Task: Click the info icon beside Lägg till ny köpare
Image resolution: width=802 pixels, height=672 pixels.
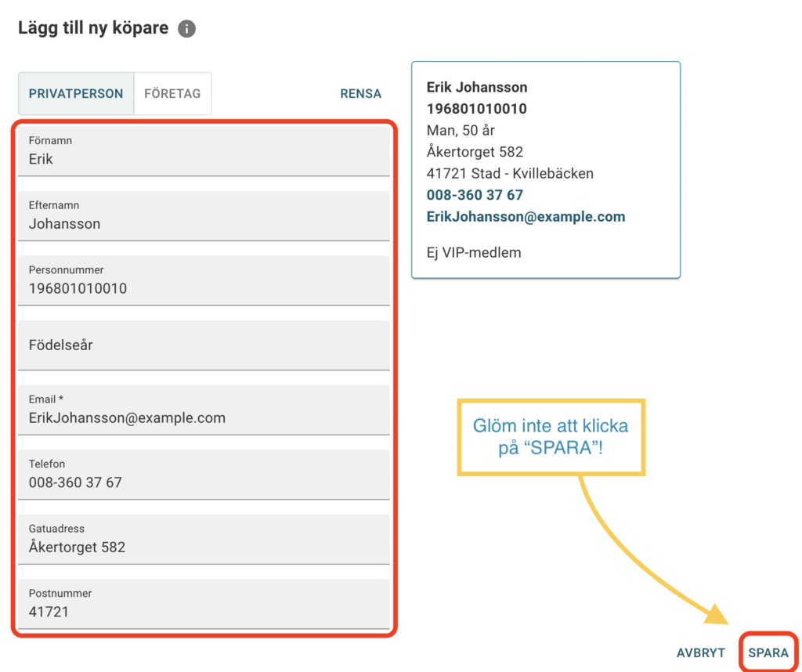Action: (186, 29)
